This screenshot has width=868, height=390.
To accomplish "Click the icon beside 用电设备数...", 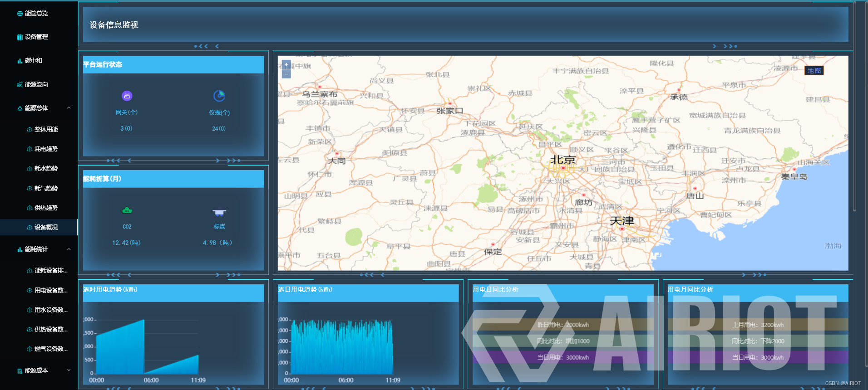I will (x=30, y=291).
